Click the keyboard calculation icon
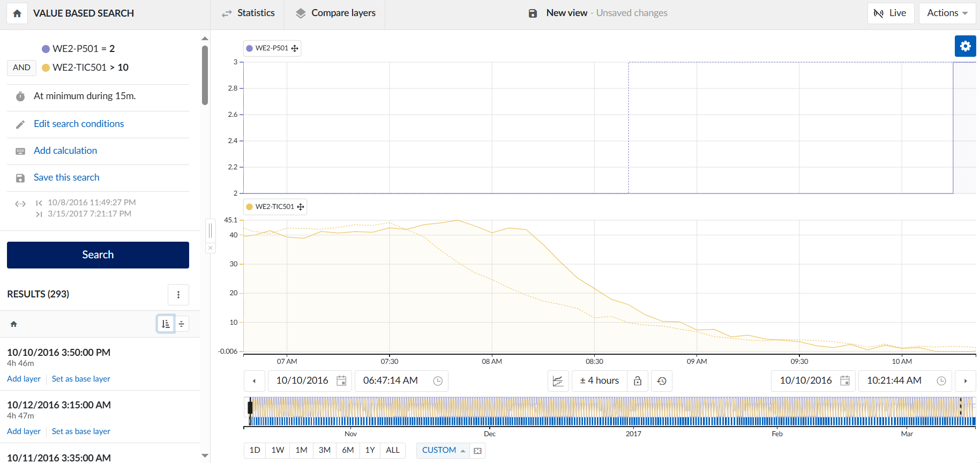 pos(20,151)
